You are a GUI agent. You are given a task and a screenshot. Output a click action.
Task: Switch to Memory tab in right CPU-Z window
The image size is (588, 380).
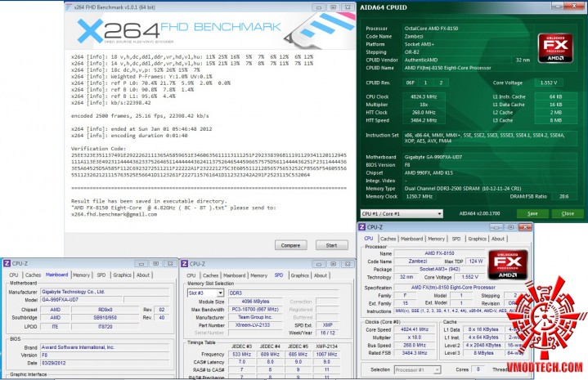tap(436, 239)
